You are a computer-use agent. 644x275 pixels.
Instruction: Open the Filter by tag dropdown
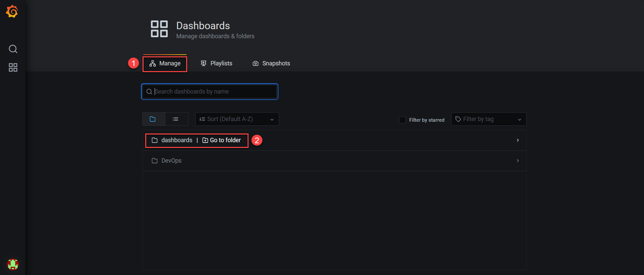(x=488, y=119)
